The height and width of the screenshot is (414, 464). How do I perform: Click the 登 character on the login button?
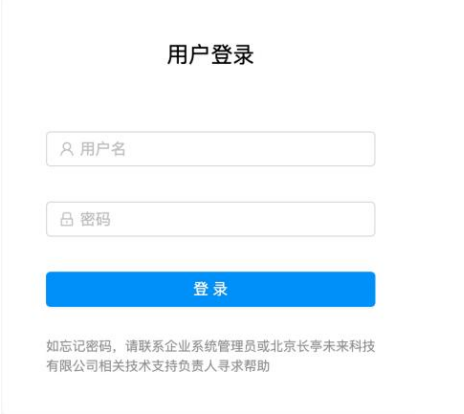point(201,289)
